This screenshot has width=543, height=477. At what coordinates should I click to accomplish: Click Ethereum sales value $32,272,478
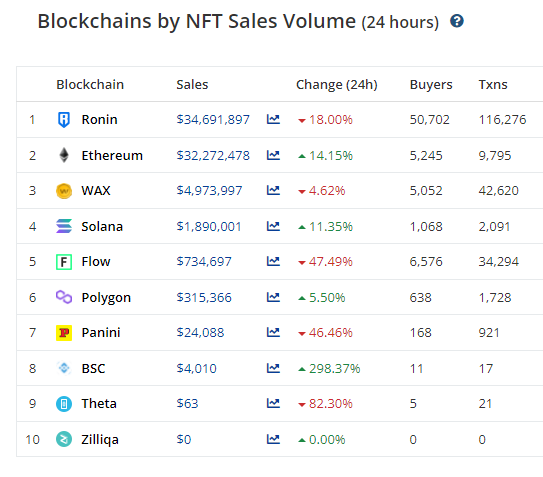pos(213,156)
